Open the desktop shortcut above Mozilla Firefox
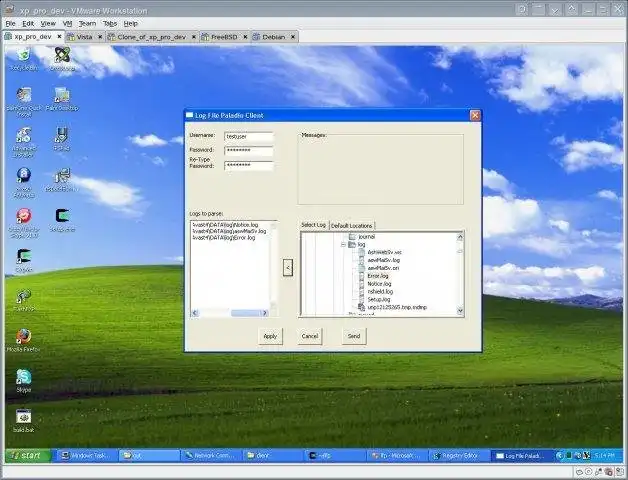The image size is (628, 480). click(x=24, y=296)
